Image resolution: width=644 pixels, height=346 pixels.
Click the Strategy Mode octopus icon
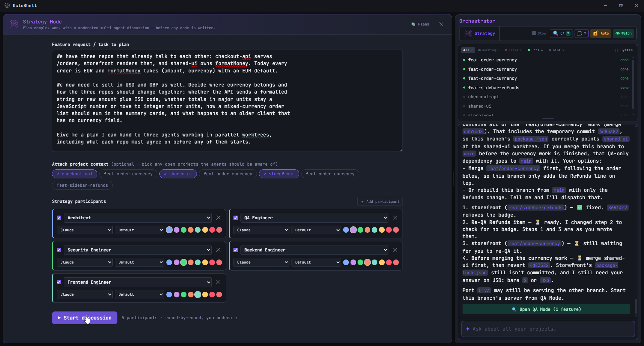14,24
